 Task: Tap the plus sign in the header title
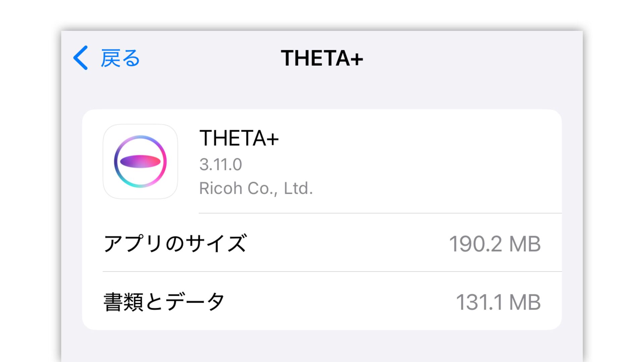357,59
